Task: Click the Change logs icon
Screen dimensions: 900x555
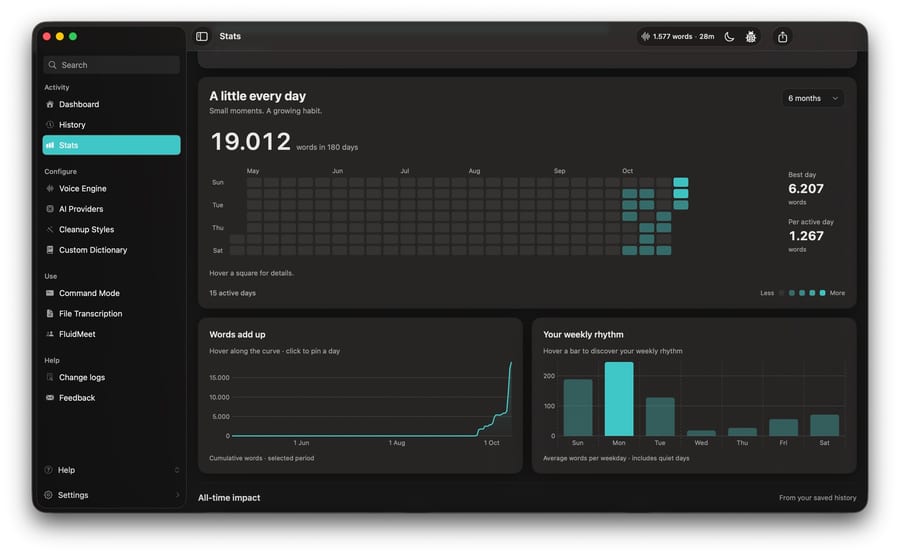Action: coord(50,377)
